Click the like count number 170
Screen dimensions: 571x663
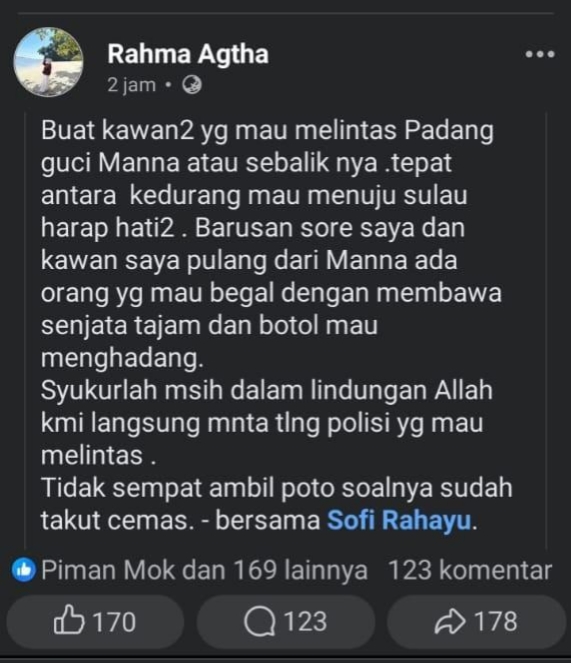pos(114,622)
